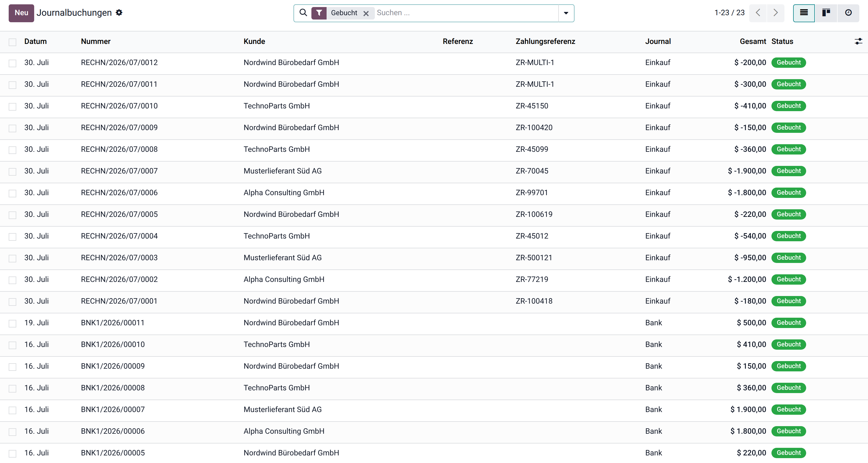Click the search magnifier icon
This screenshot has height=463, width=868.
(303, 13)
